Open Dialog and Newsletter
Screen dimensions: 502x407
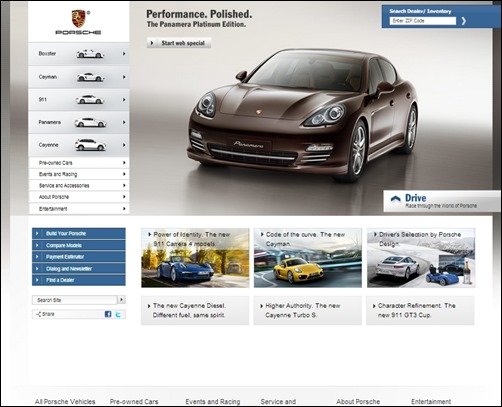(x=79, y=269)
